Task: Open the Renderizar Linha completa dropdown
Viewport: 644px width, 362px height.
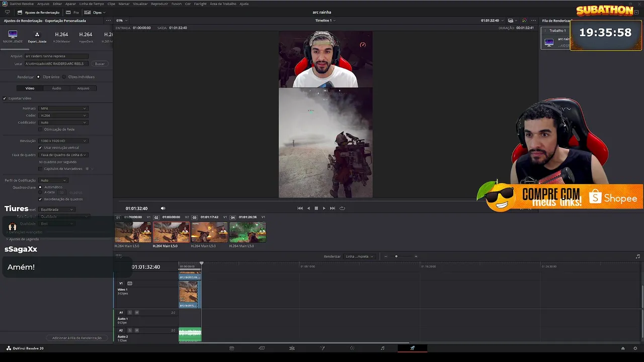Action: [x=359, y=256]
